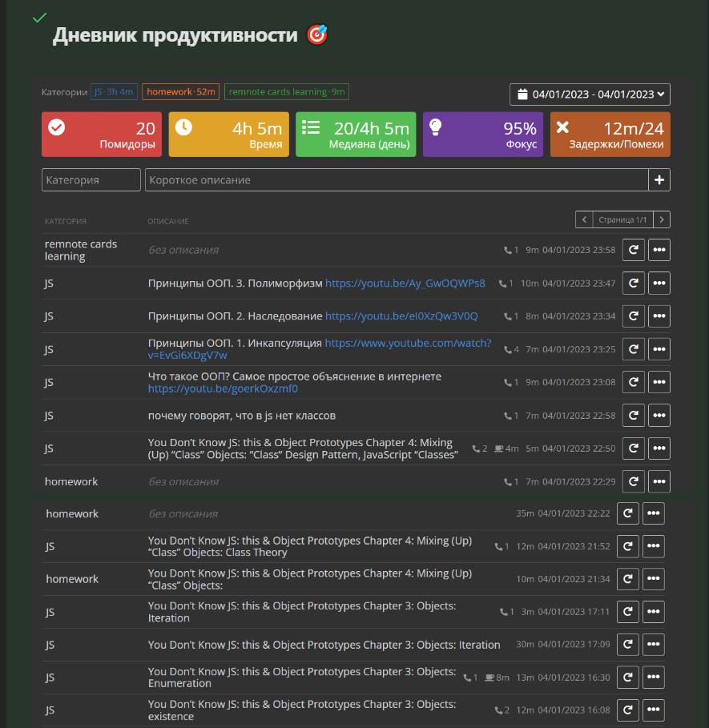The image size is (709, 728).
Task: Toggle the JS category filter tag
Action: click(114, 92)
